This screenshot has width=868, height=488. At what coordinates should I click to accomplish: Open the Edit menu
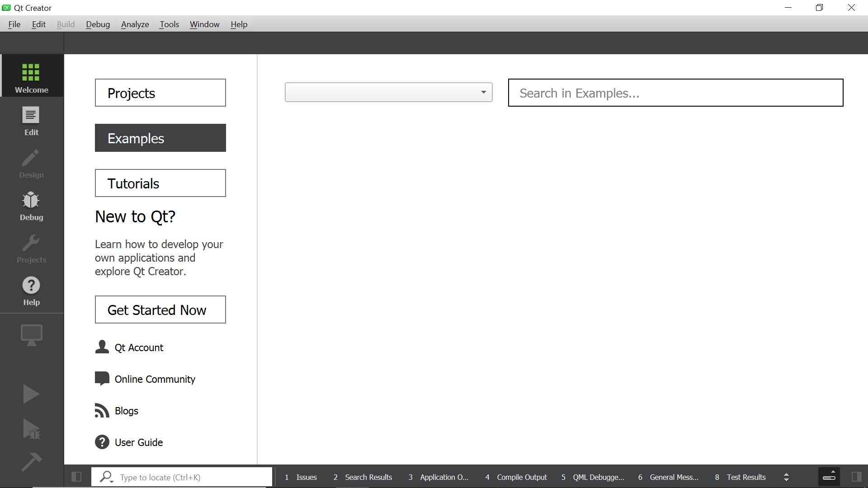coord(39,24)
